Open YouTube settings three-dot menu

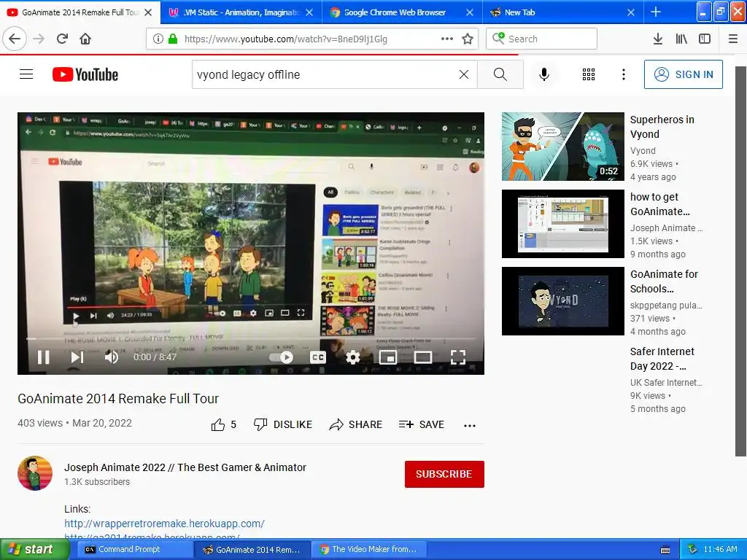click(624, 74)
